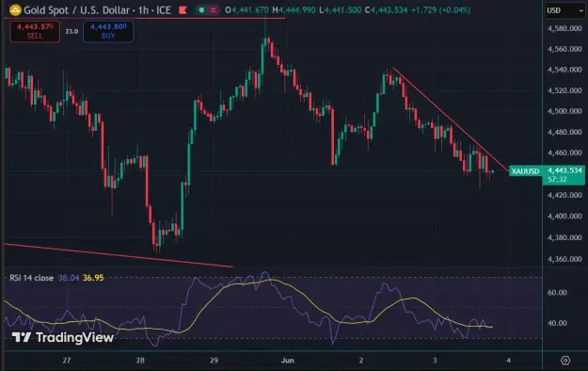Click the SELL 4,443.570 button
Screen dimensions: 588x371
coord(35,31)
